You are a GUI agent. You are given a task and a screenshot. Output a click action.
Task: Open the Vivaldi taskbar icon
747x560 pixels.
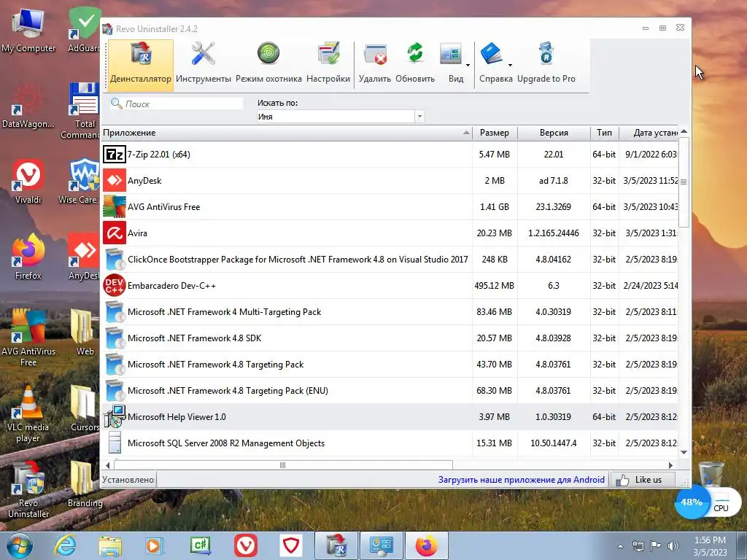click(246, 545)
